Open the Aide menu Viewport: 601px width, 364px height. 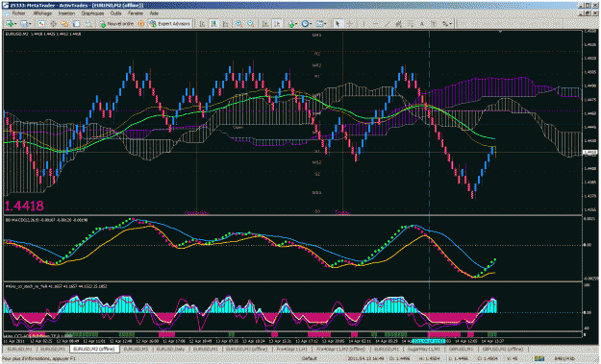coord(154,13)
